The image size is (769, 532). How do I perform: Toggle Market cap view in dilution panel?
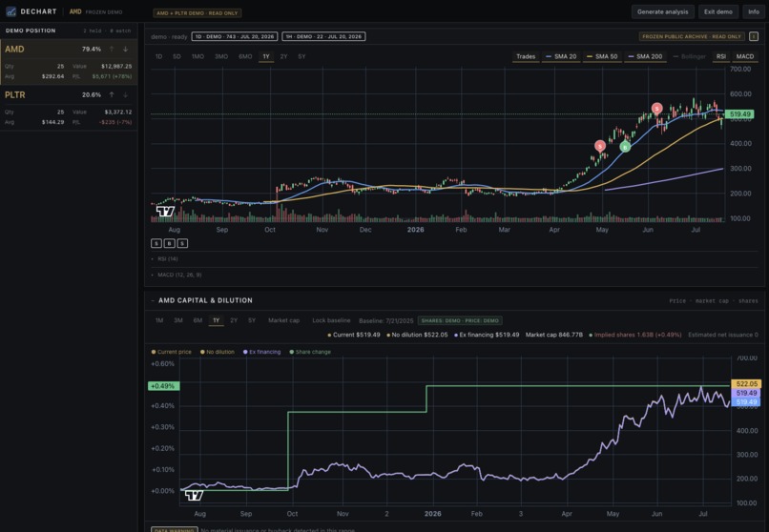283,320
